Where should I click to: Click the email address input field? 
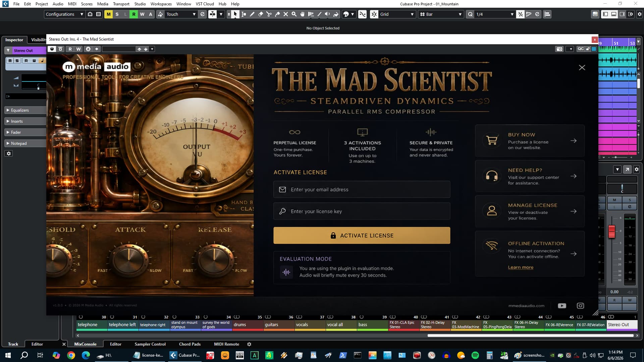click(362, 189)
